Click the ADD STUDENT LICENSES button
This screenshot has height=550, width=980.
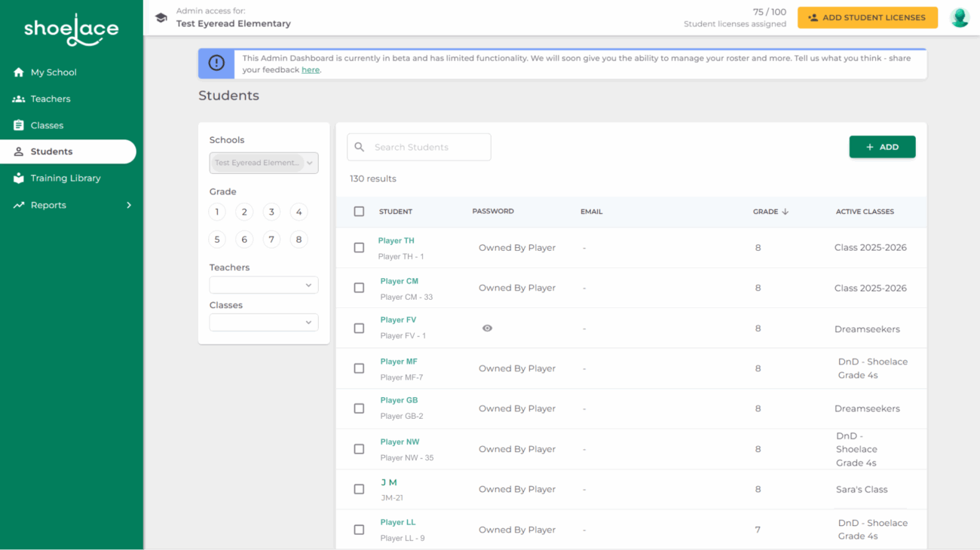867,17
